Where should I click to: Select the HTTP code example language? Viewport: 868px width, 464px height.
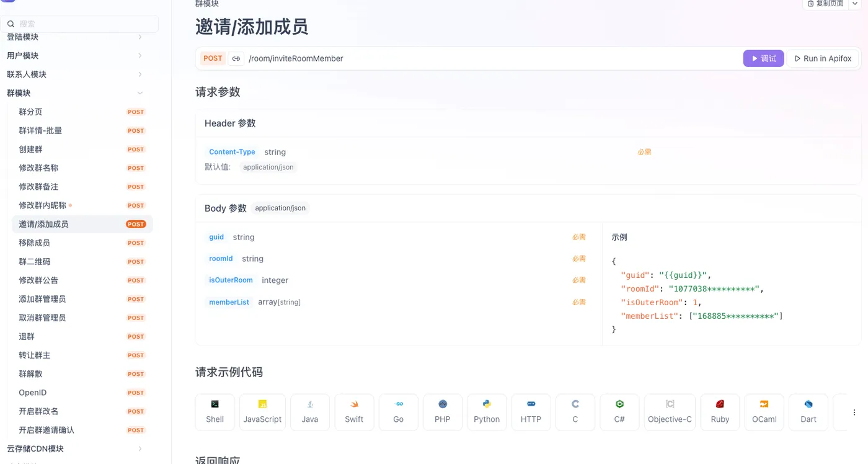tap(531, 412)
